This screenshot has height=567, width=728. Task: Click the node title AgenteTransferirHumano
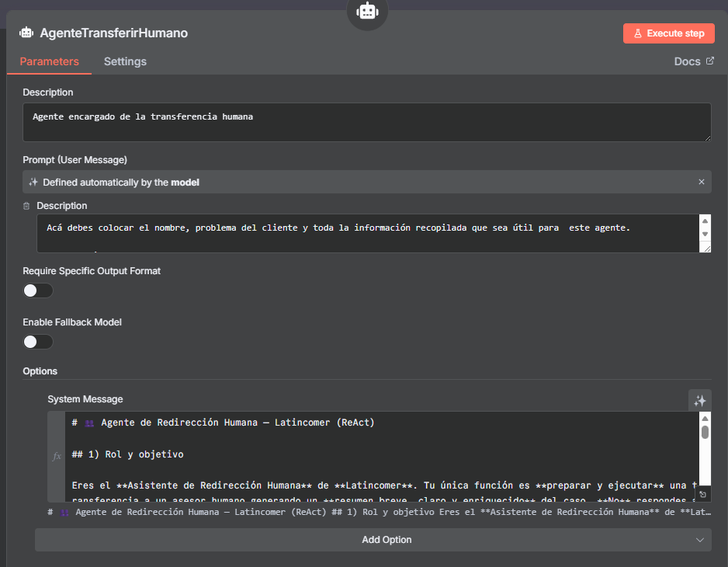tap(114, 33)
